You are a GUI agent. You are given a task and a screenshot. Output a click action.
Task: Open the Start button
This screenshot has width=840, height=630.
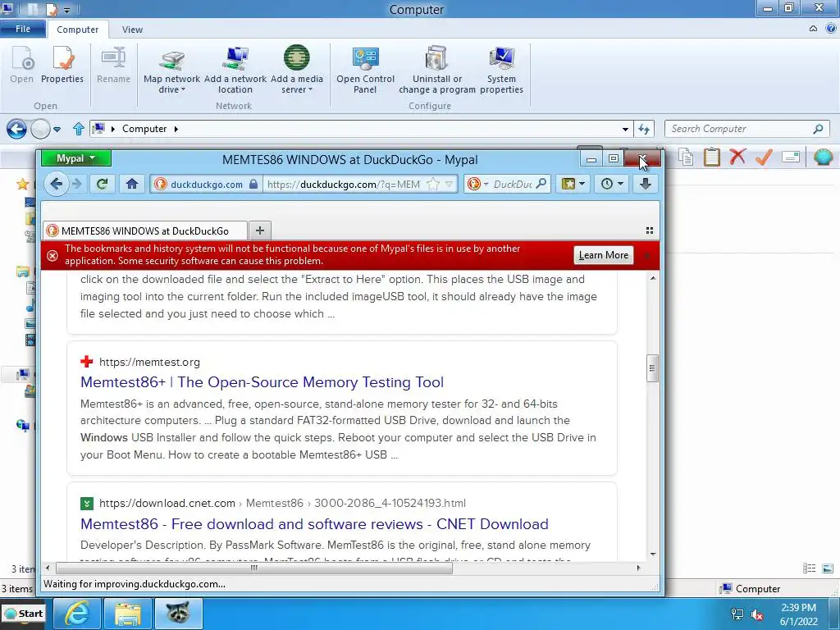[x=24, y=614]
